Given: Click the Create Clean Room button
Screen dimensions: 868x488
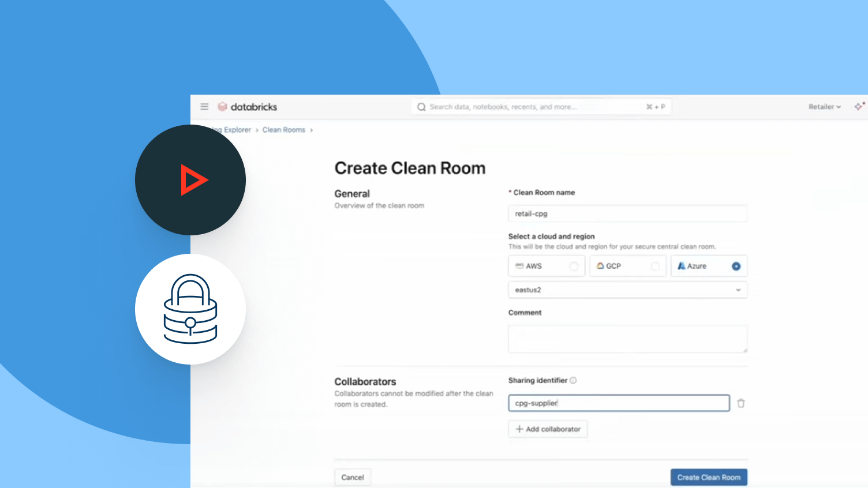Looking at the screenshot, I should 709,477.
